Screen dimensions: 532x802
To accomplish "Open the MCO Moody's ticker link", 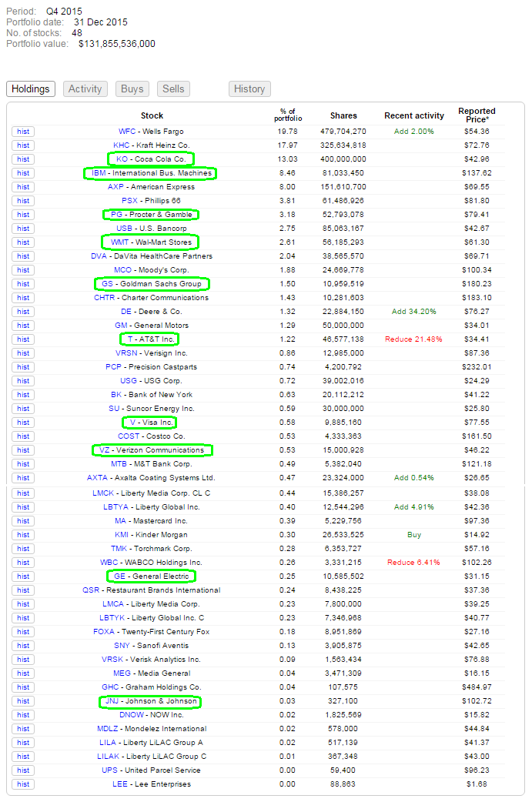I will (x=122, y=269).
